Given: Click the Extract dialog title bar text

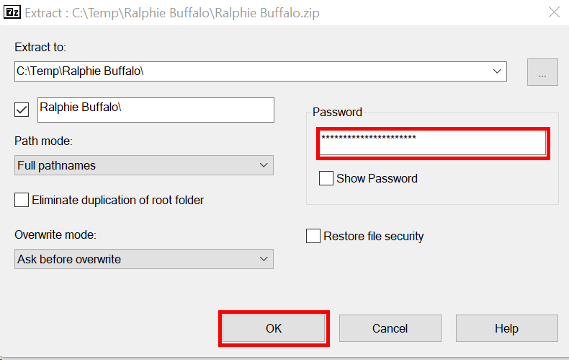Looking at the screenshot, I should (172, 13).
